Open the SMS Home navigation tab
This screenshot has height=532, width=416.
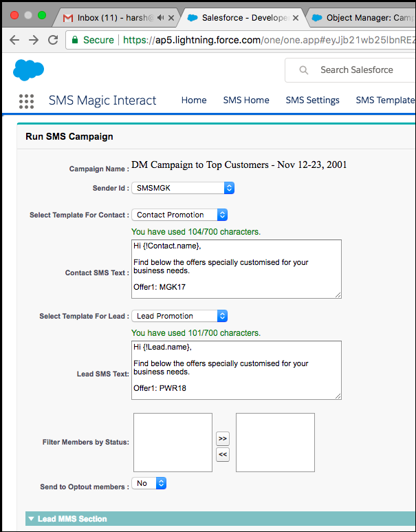[246, 100]
